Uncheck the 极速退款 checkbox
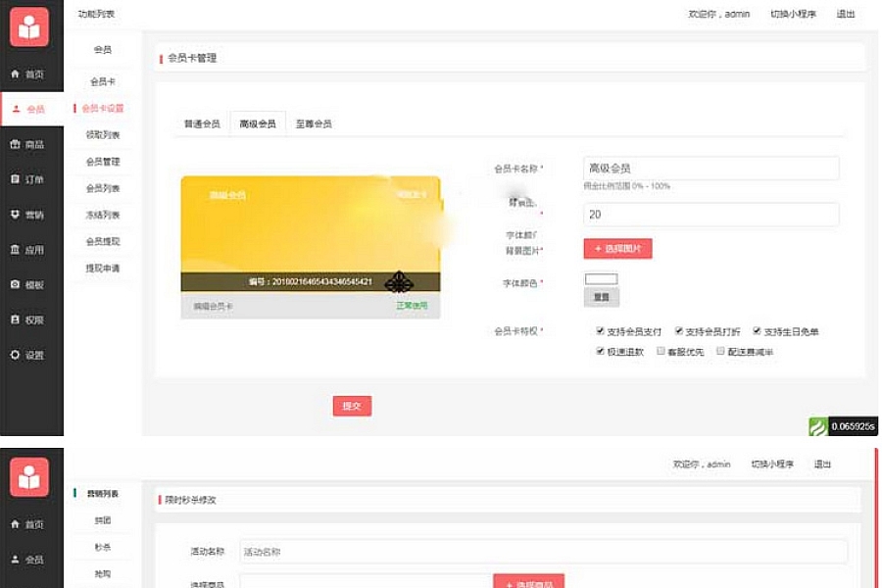This screenshot has width=882, height=588. pos(600,351)
